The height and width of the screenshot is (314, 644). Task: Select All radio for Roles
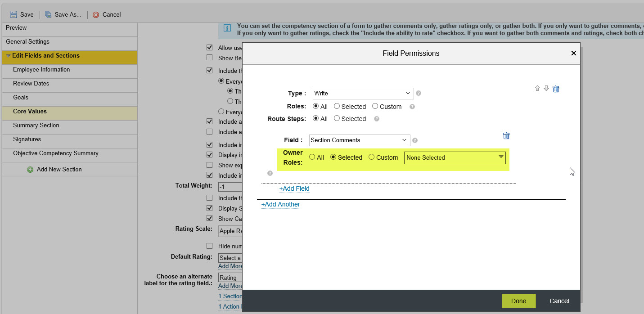[x=315, y=106]
